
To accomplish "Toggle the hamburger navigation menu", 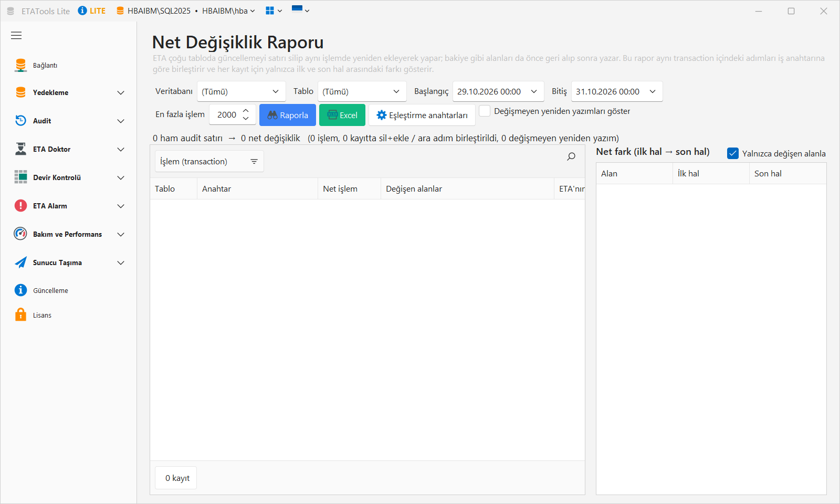I will coord(16,35).
